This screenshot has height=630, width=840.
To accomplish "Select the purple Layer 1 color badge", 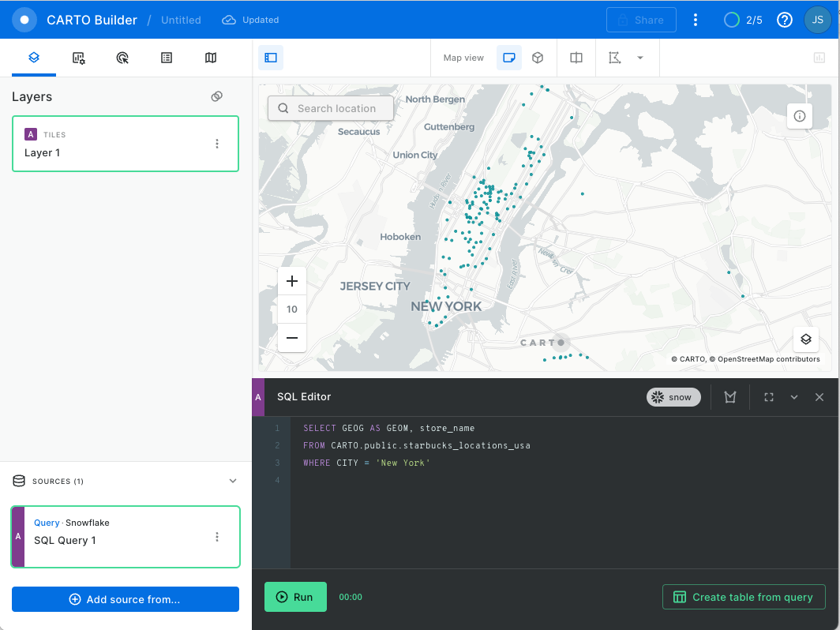I will [31, 134].
